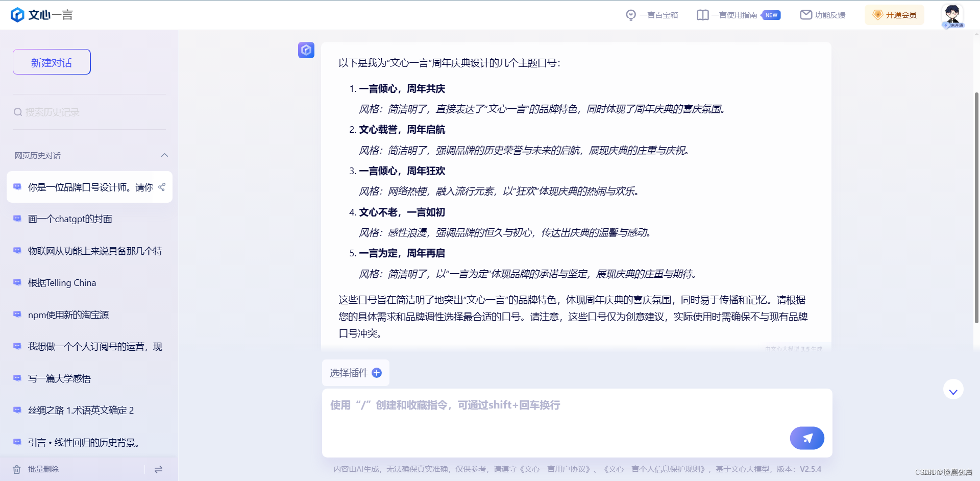The image size is (980, 481).
Task: Open 一言使用指南 guide book icon
Action: pyautogui.click(x=703, y=15)
